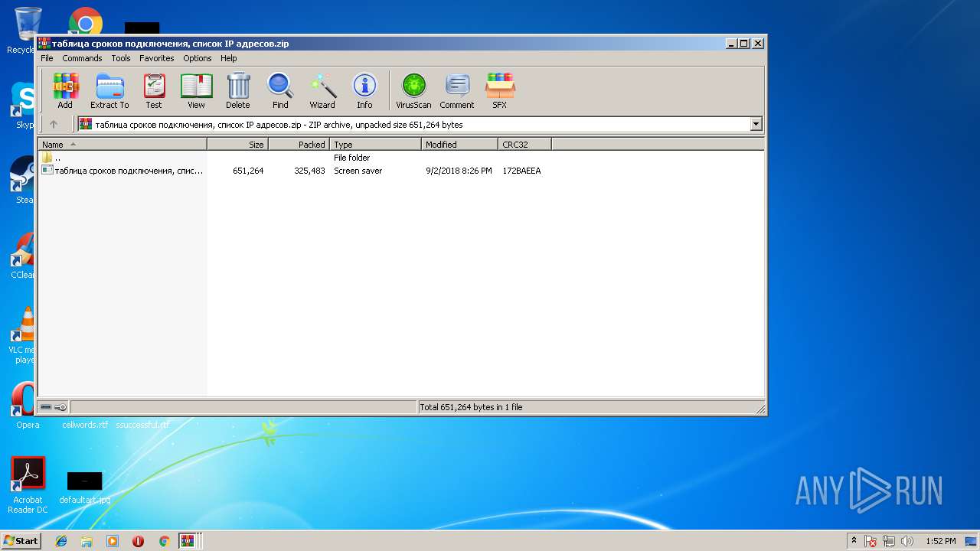
Task: Sort by Type column header
Action: click(x=375, y=145)
